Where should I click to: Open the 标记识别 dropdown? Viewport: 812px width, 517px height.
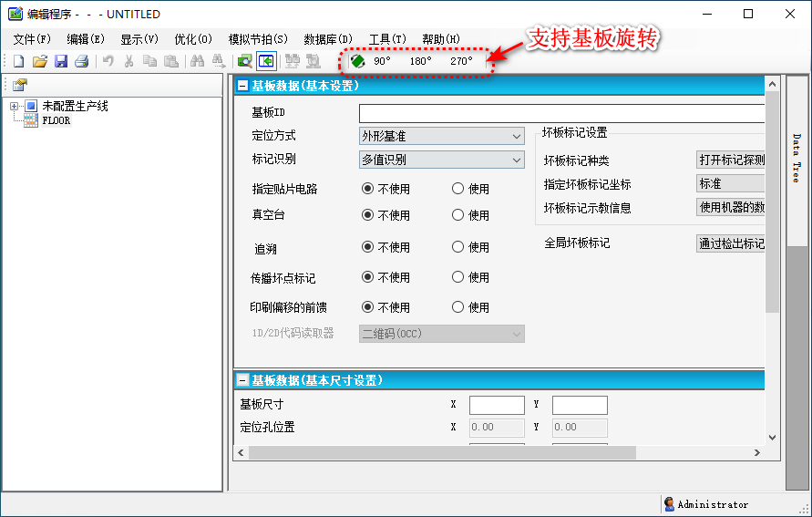pyautogui.click(x=442, y=160)
